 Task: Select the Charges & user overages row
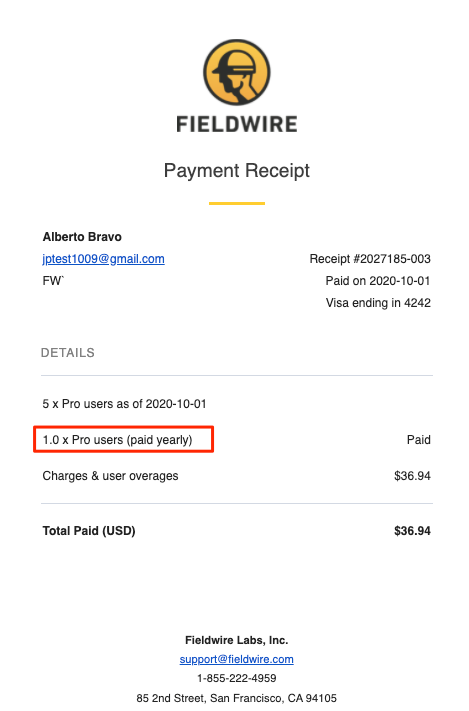pyautogui.click(x=236, y=476)
